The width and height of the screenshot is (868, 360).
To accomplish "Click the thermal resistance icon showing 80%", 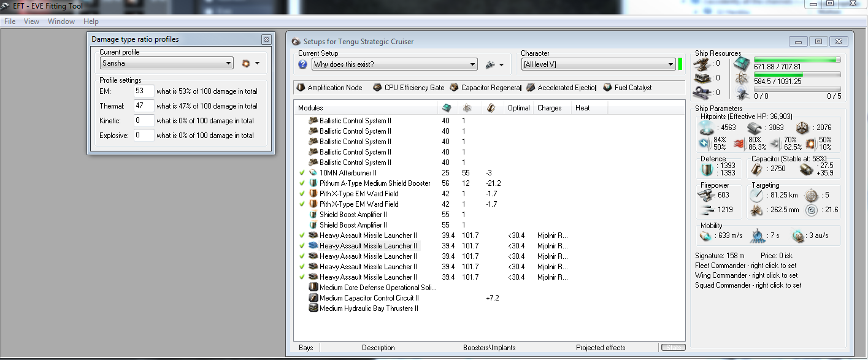I will point(739,144).
